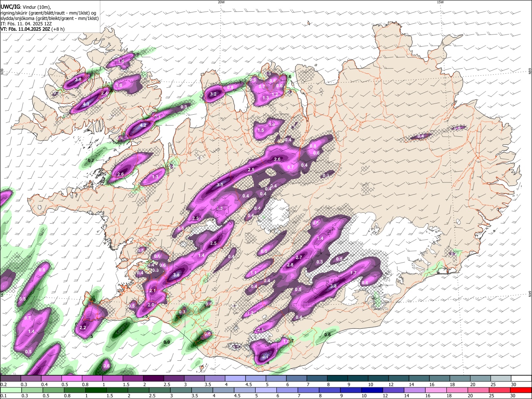Image resolution: width=532 pixels, height=399 pixels.
Task: Select light pink lower-row swatch between 16 and 18
Action: click(x=436, y=390)
